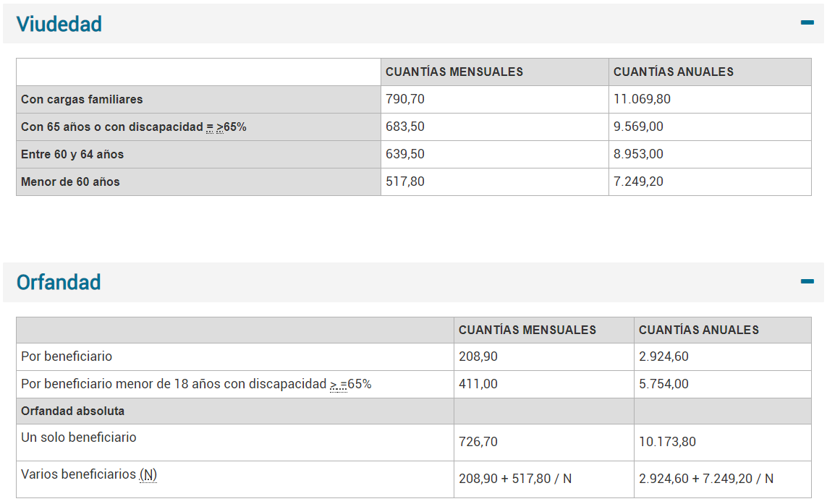
Task: Click the Viudedad section heading
Action: click(x=59, y=24)
